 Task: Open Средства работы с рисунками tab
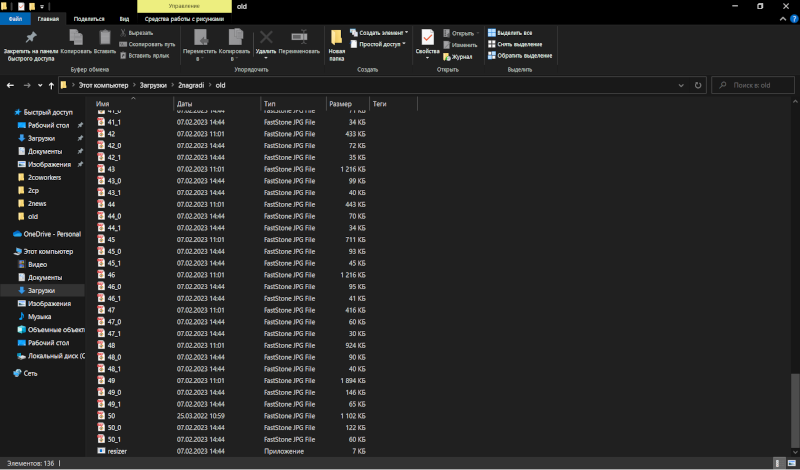tap(184, 19)
